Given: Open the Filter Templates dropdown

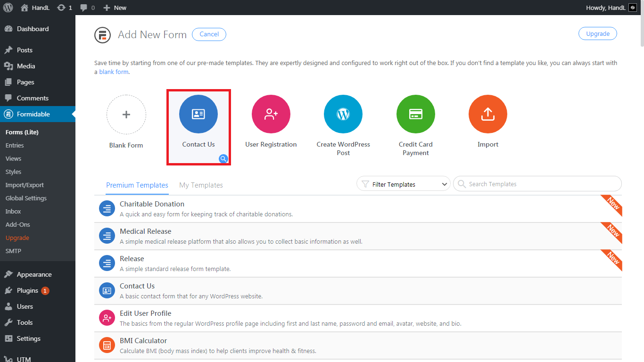Looking at the screenshot, I should tap(404, 184).
